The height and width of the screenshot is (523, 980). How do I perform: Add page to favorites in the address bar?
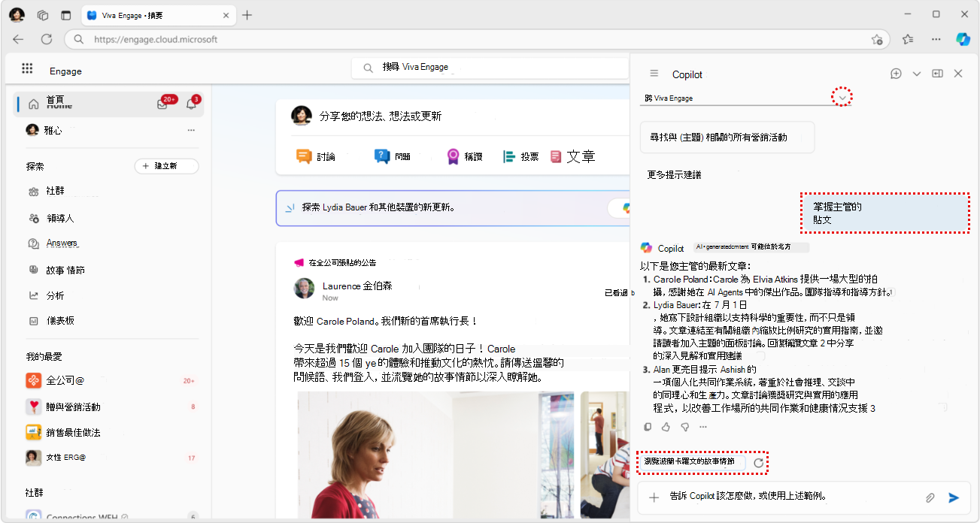click(876, 39)
